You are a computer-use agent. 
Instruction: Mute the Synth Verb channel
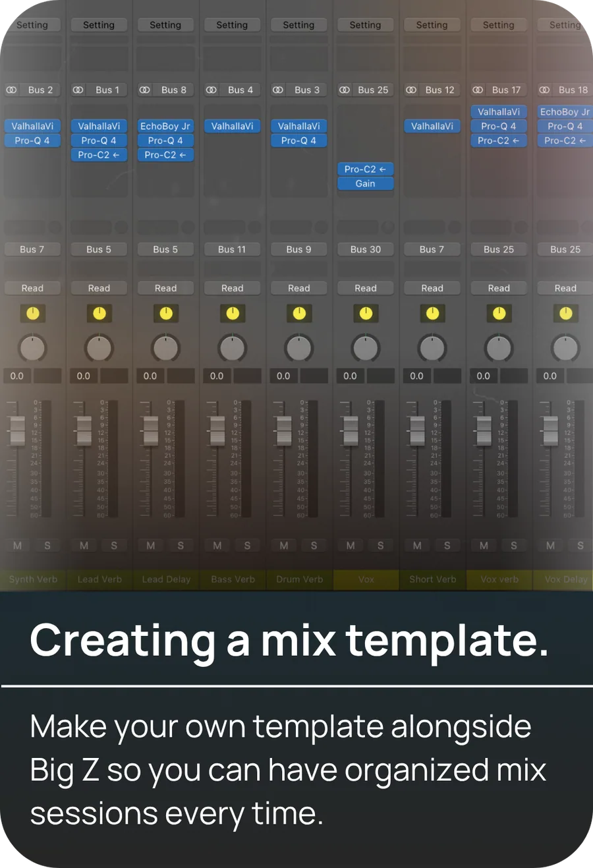(x=18, y=545)
